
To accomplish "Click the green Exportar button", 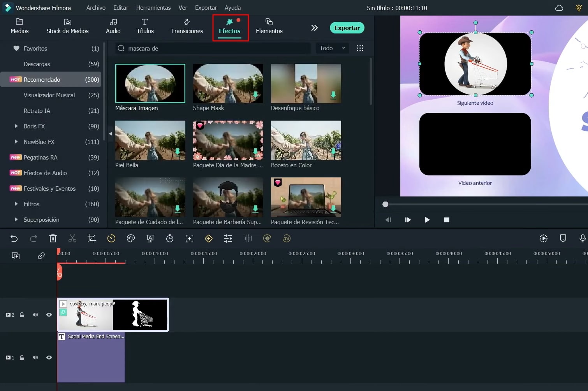I will 347,28.
